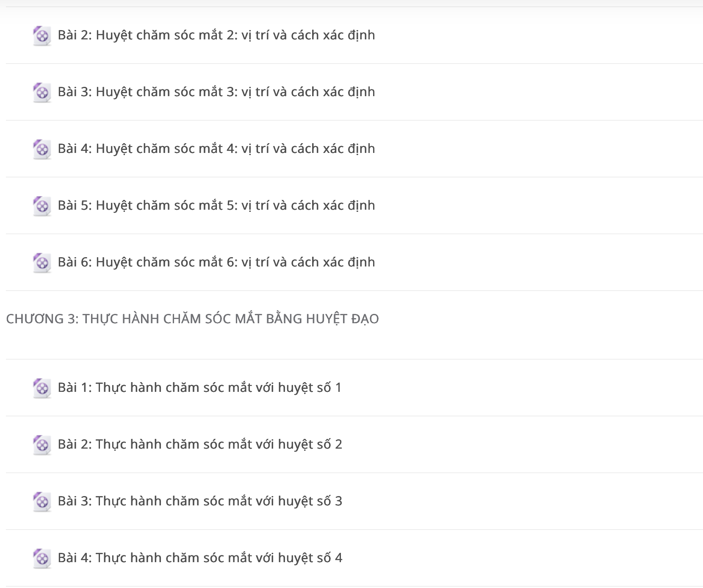Click video icon beside Thực hành huyệt số 3
703x588 pixels.
[x=42, y=502]
